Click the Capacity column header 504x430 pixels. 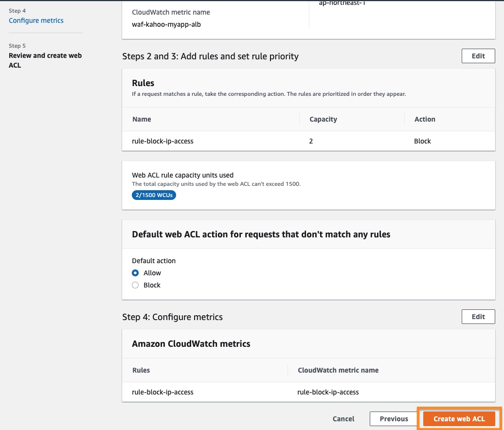pyautogui.click(x=323, y=119)
